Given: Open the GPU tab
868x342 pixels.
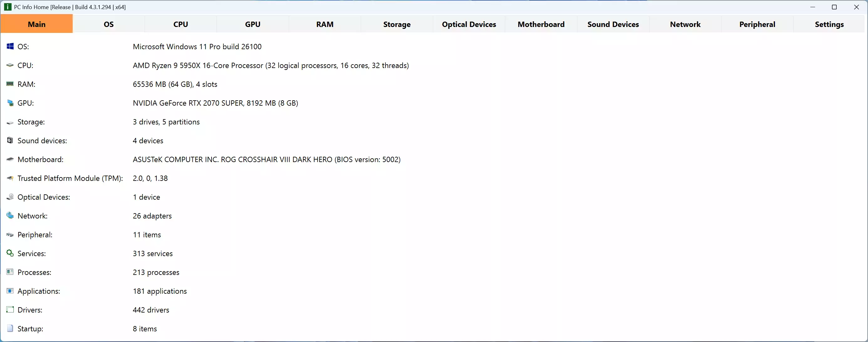Looking at the screenshot, I should tap(253, 24).
